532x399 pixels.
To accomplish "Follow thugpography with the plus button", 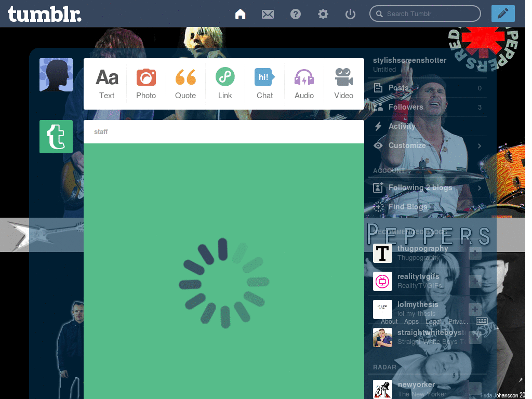I will pyautogui.click(x=475, y=253).
